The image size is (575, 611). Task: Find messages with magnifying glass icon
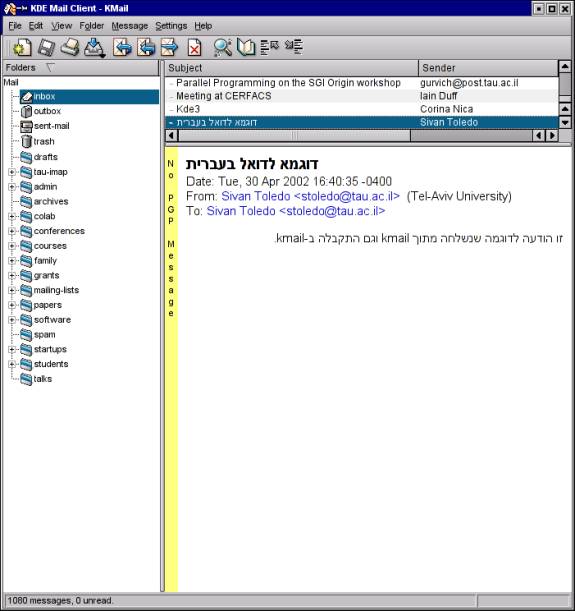222,48
